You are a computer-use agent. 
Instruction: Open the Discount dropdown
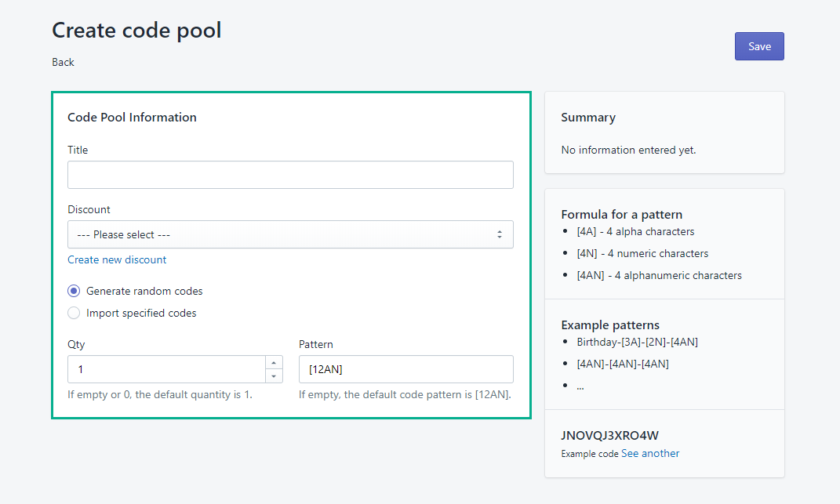pos(290,234)
